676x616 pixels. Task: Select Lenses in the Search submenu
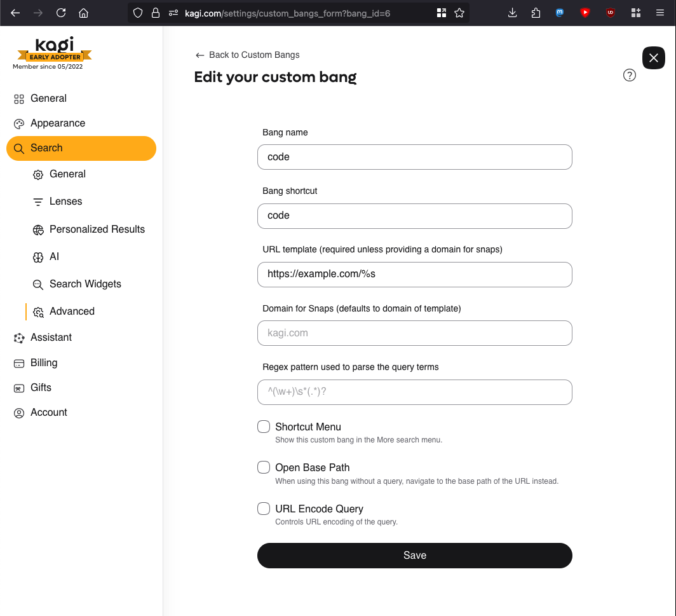pos(65,202)
